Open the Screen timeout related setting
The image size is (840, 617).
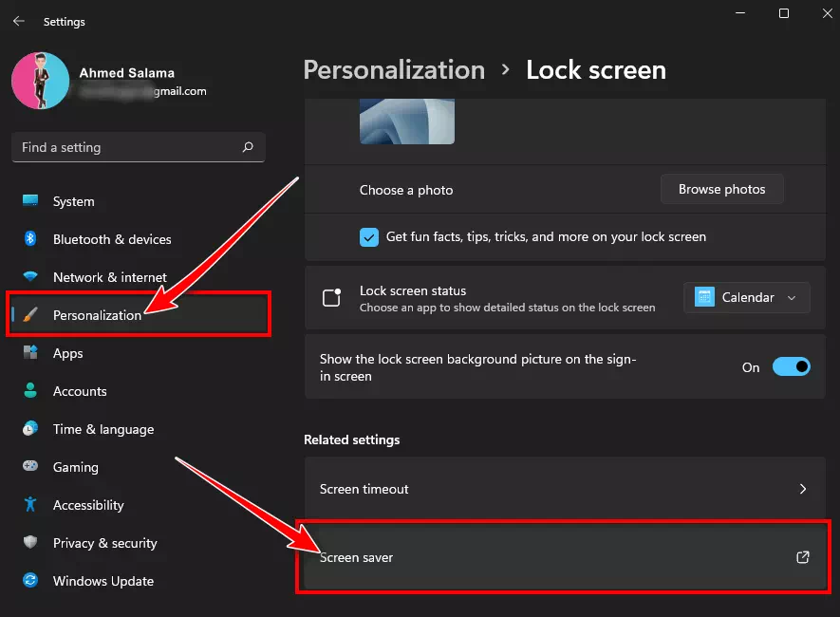click(565, 489)
